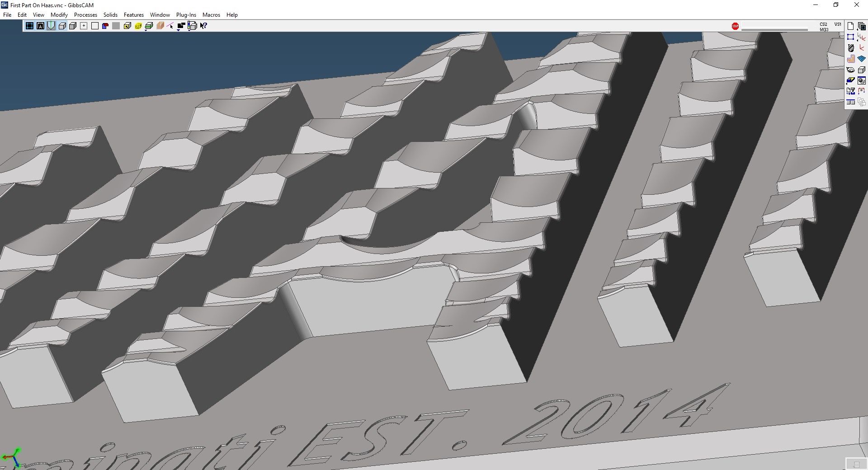Toggle the green-axis shield icon in toolbar
The width and height of the screenshot is (868, 470).
point(51,26)
